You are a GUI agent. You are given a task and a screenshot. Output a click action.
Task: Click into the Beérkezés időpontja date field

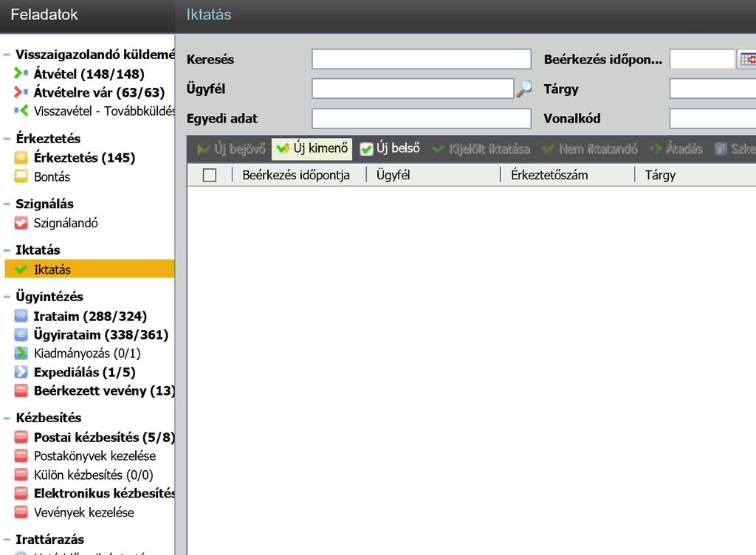point(702,59)
